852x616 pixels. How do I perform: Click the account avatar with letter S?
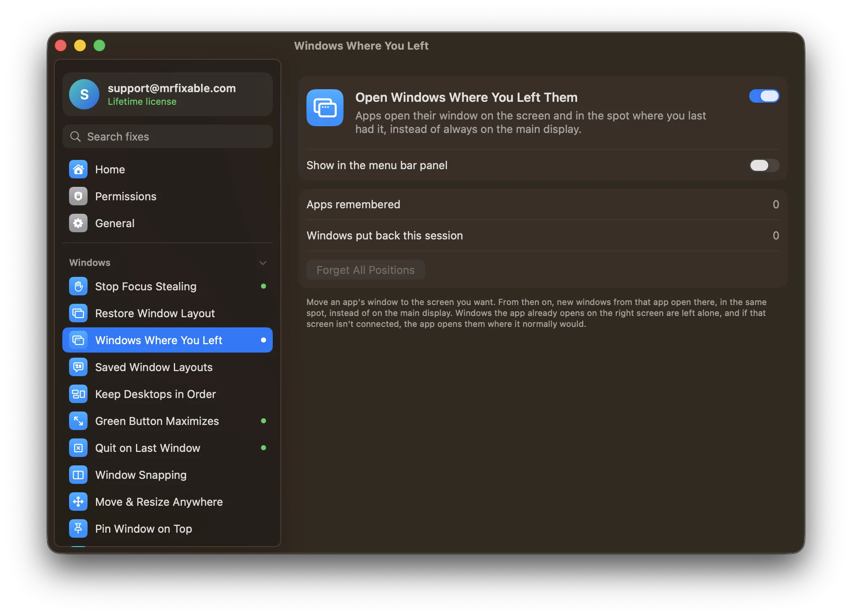click(x=84, y=94)
